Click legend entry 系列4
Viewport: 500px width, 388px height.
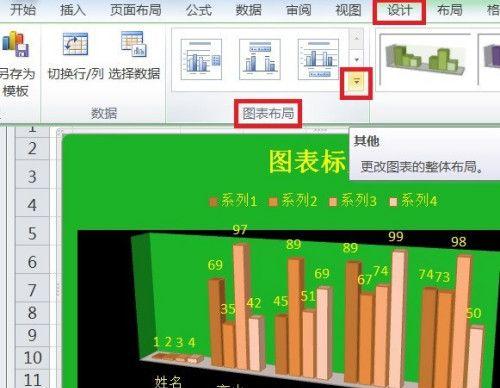(419, 200)
